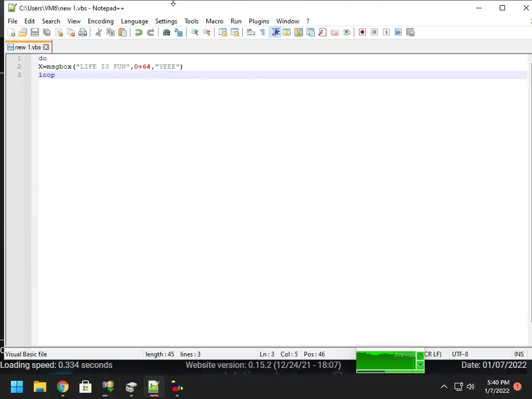Viewport: 532px width, 399px height.
Task: Open the Tools menu
Action: click(191, 21)
